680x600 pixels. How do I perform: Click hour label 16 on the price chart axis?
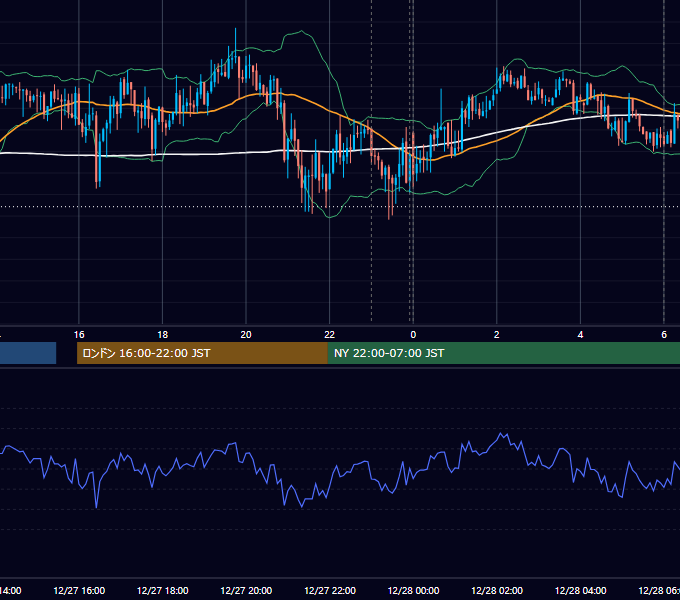point(79,335)
